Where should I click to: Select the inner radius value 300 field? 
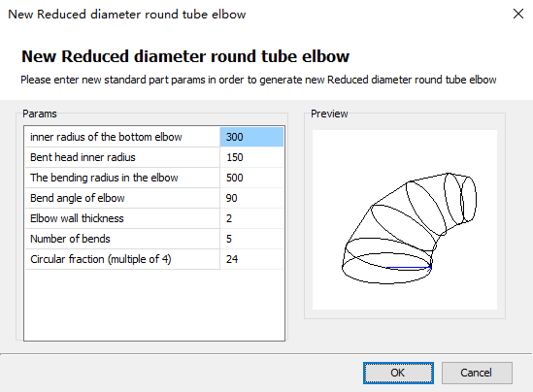(251, 137)
